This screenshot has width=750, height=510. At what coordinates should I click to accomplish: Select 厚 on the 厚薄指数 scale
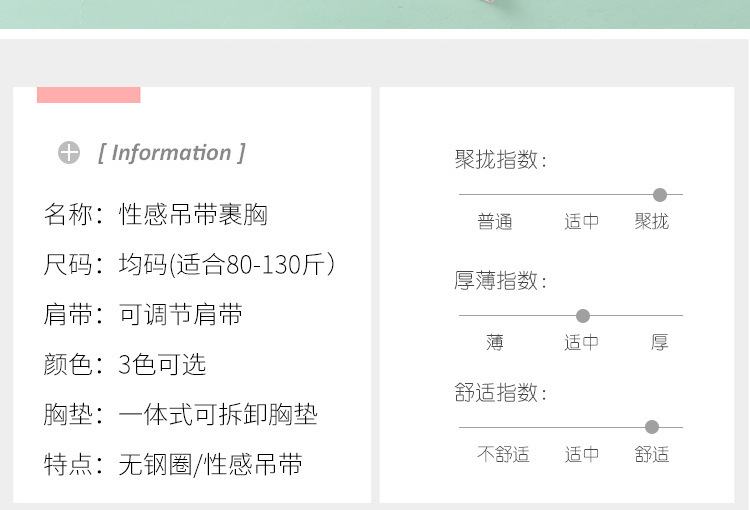tap(660, 343)
